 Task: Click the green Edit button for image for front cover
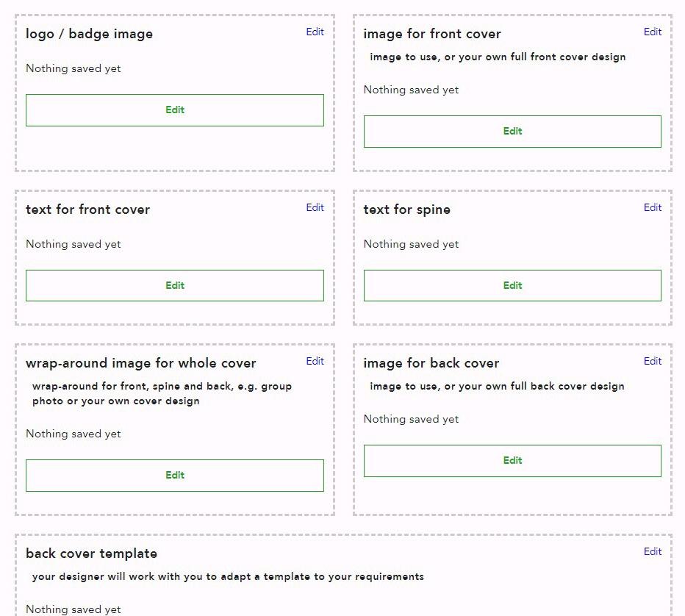[512, 132]
